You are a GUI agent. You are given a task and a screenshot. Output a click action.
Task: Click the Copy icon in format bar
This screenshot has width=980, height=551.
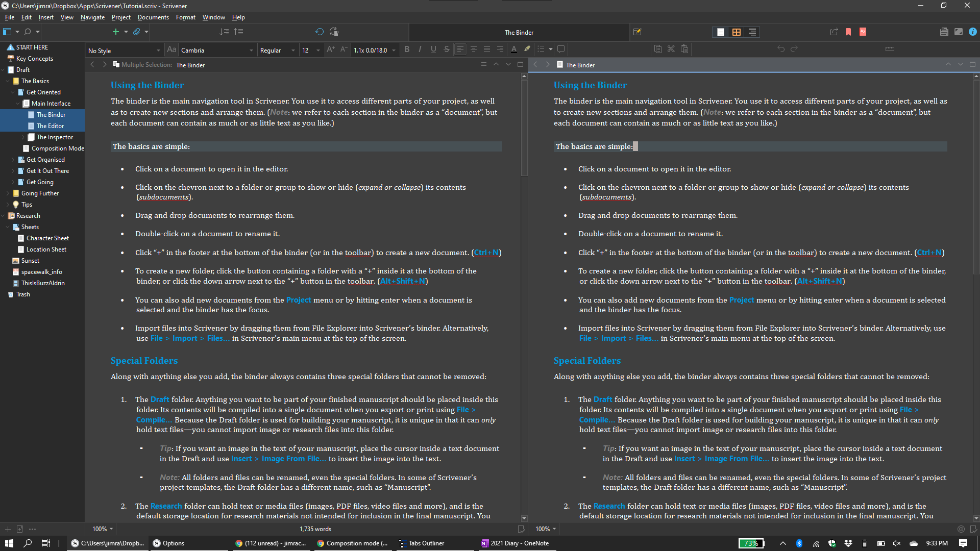click(x=658, y=49)
